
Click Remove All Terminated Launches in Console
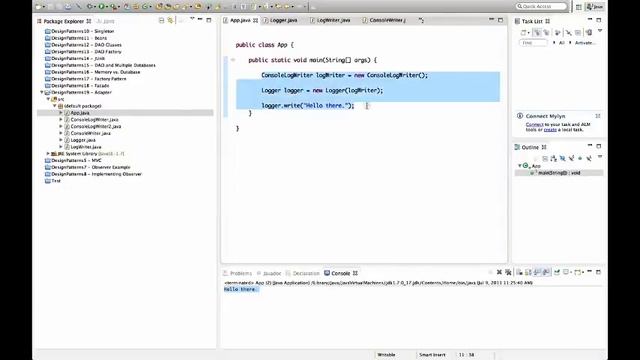(x=508, y=272)
